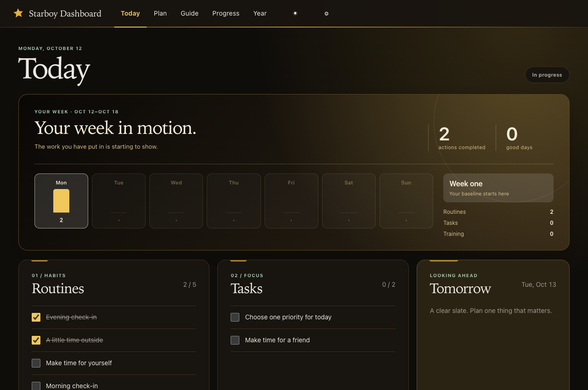Select the Wed day card
588x390 pixels.
point(176,201)
